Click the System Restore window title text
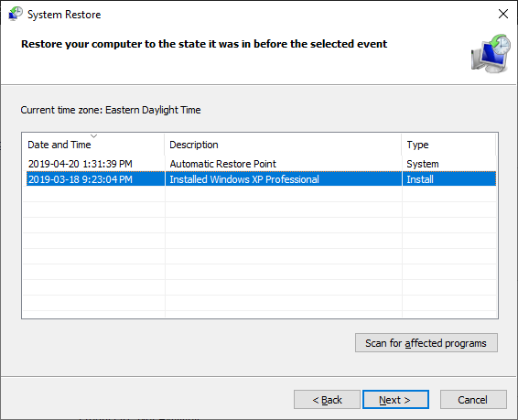This screenshot has height=420, width=518. point(64,15)
